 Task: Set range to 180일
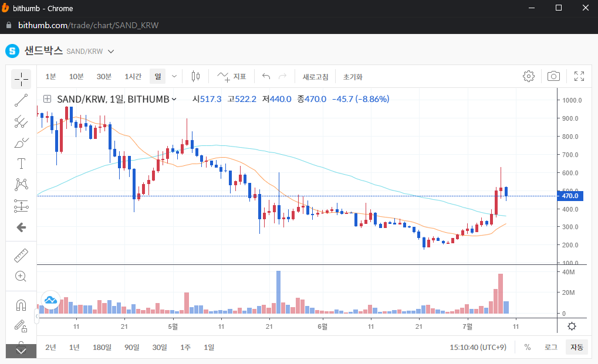pyautogui.click(x=102, y=347)
